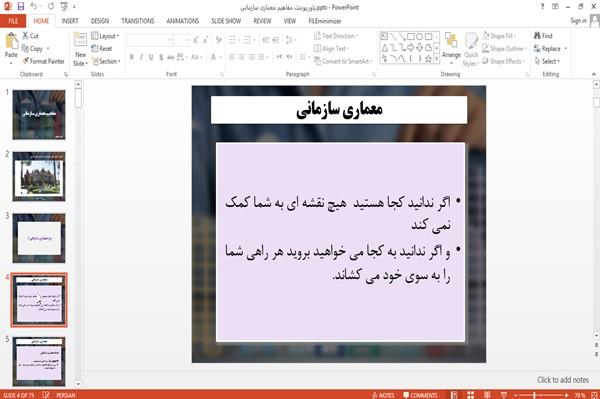Collapse the ribbon with the caret arrow
The width and height of the screenshot is (600, 399).
click(594, 74)
